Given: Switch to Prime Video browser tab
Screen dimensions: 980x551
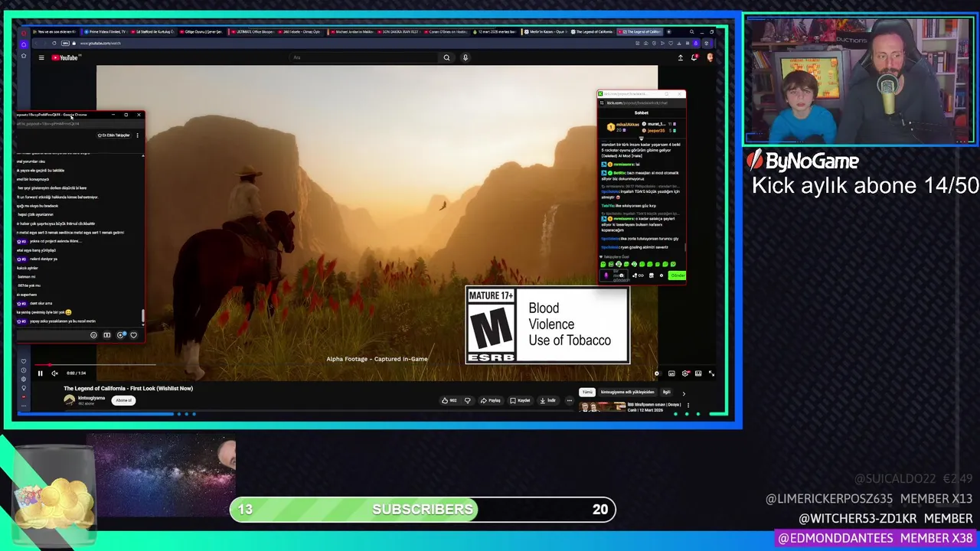Looking at the screenshot, I should (x=103, y=32).
